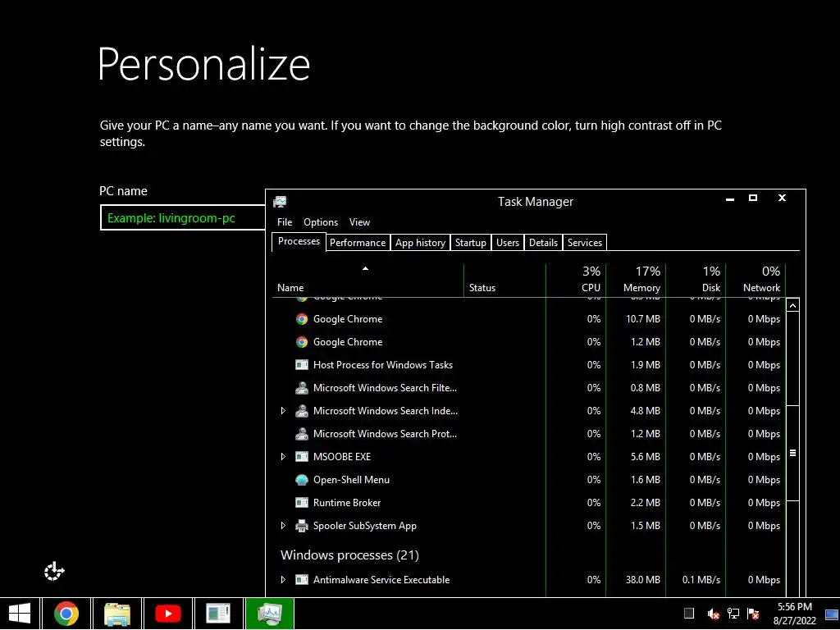The image size is (840, 630).
Task: Click the network tray icon
Action: 733,614
